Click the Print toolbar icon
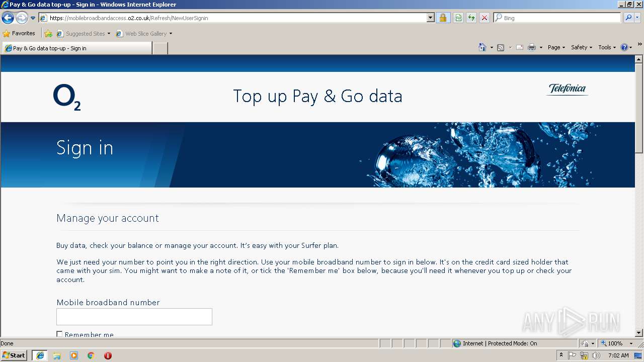Viewport: 644px width, 362px height. pyautogui.click(x=532, y=47)
